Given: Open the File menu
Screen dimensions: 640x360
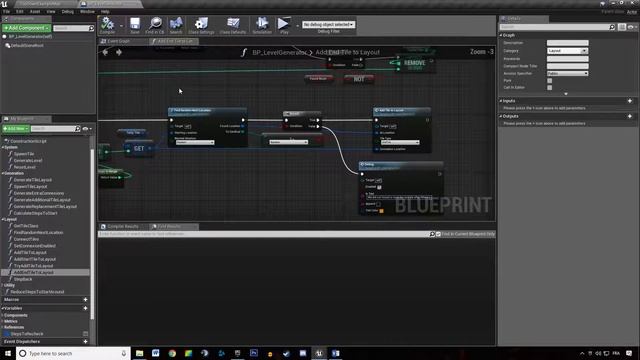Looking at the screenshot, I should [7, 11].
